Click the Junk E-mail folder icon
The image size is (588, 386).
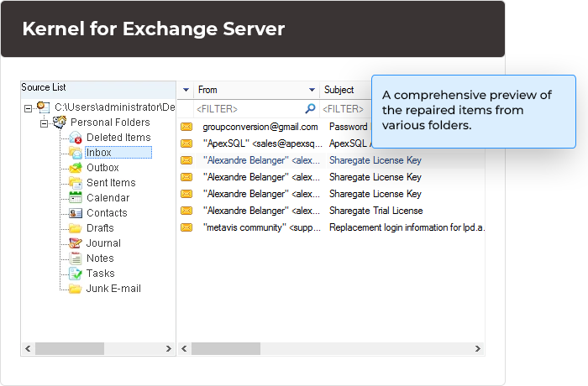(x=76, y=289)
